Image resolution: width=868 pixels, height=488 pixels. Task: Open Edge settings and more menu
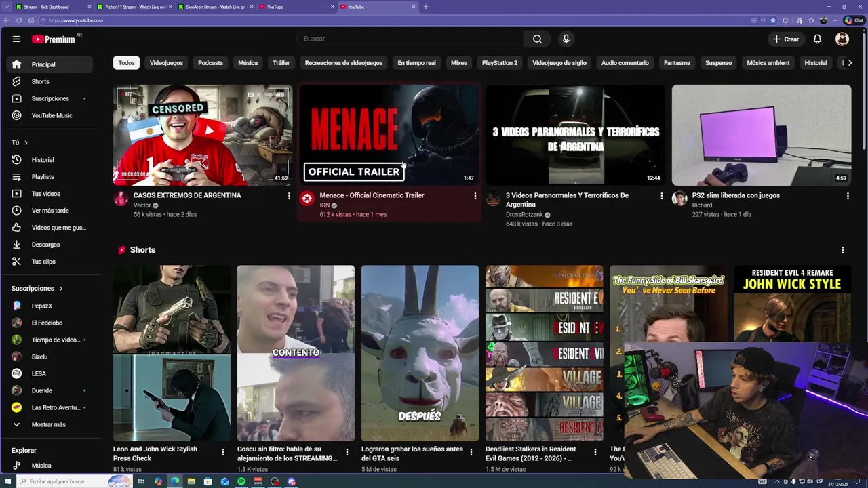click(835, 20)
